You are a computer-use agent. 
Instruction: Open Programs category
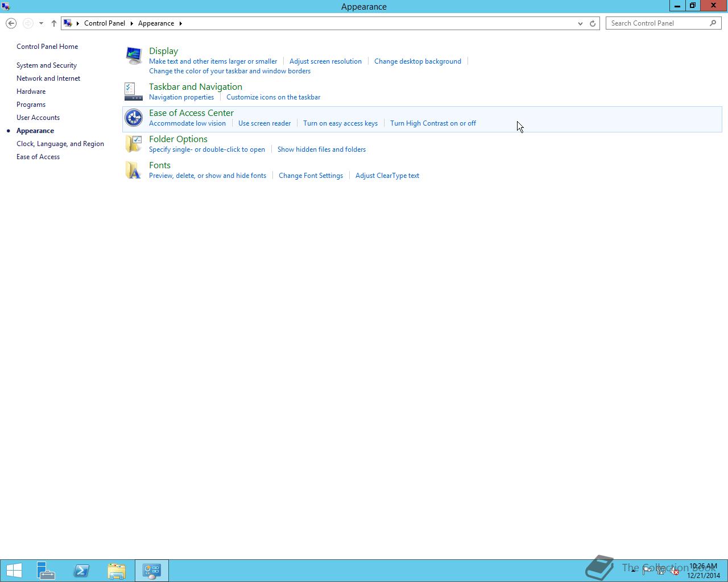[31, 105]
